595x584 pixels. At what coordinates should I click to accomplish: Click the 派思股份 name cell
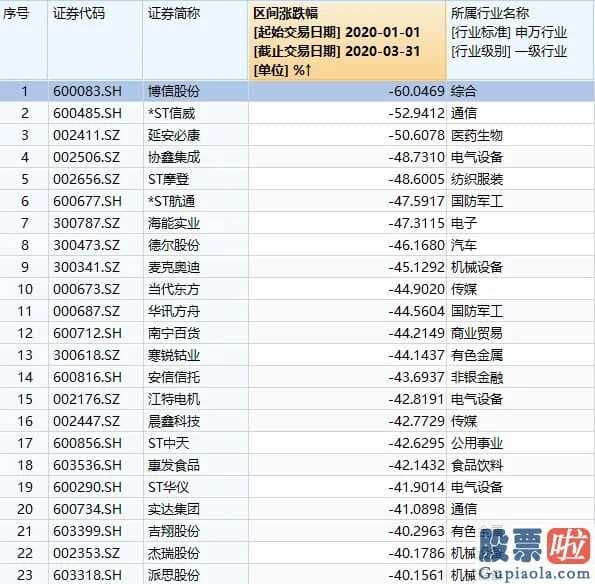174,576
